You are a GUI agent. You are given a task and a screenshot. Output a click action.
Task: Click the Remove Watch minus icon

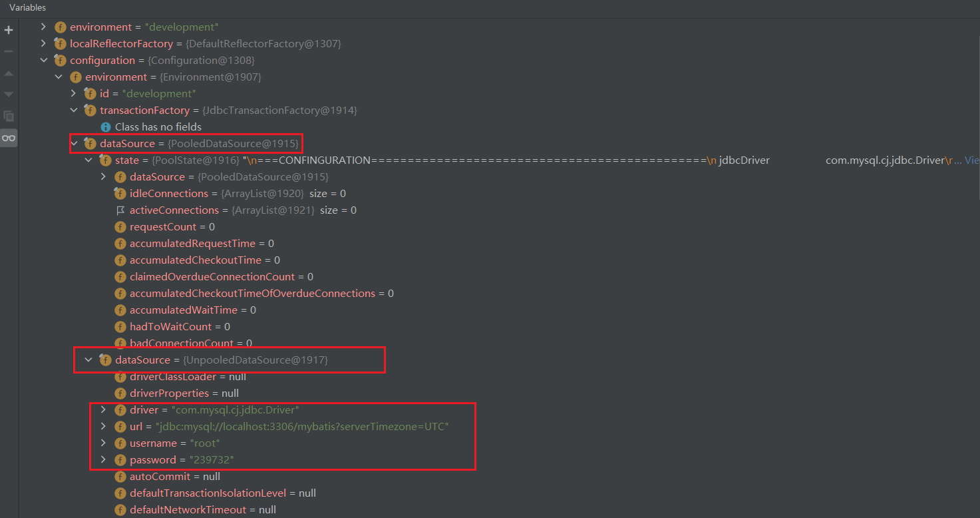9,51
